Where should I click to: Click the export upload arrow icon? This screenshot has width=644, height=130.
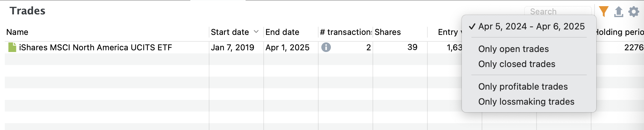618,12
